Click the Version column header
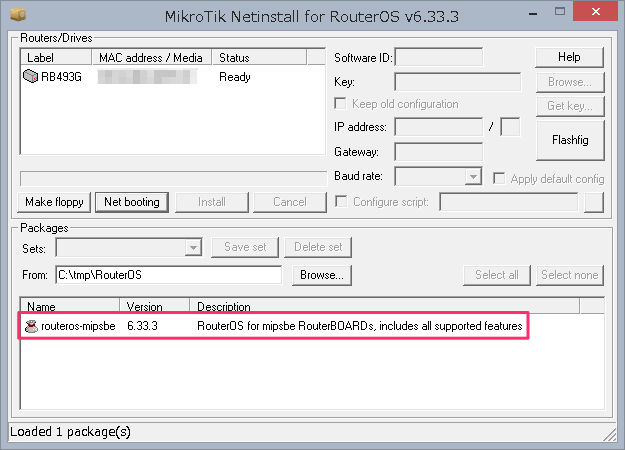625x450 pixels. pos(155,306)
